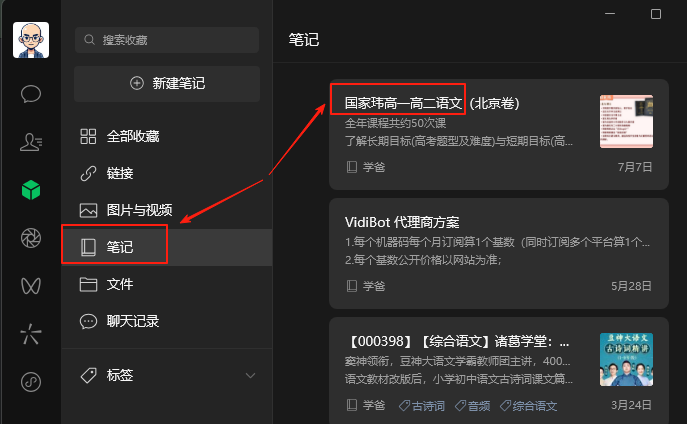The width and height of the screenshot is (687, 424).
Task: Open the Contacts icon in sidebar
Action: 31,142
